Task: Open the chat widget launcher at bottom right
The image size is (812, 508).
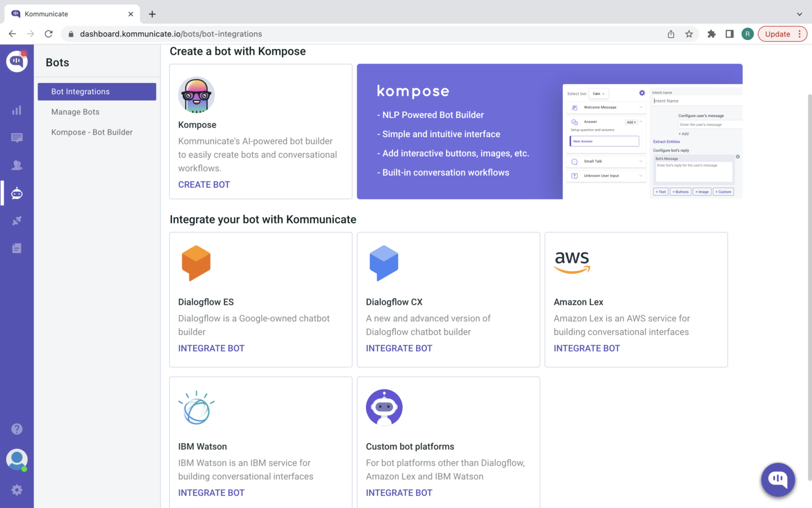Action: click(778, 479)
